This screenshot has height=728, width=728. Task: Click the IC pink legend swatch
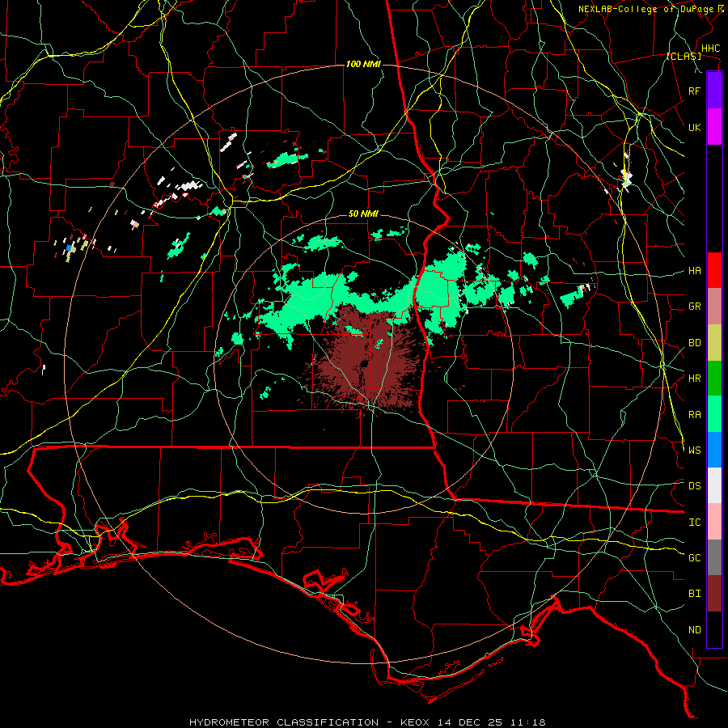tap(714, 522)
